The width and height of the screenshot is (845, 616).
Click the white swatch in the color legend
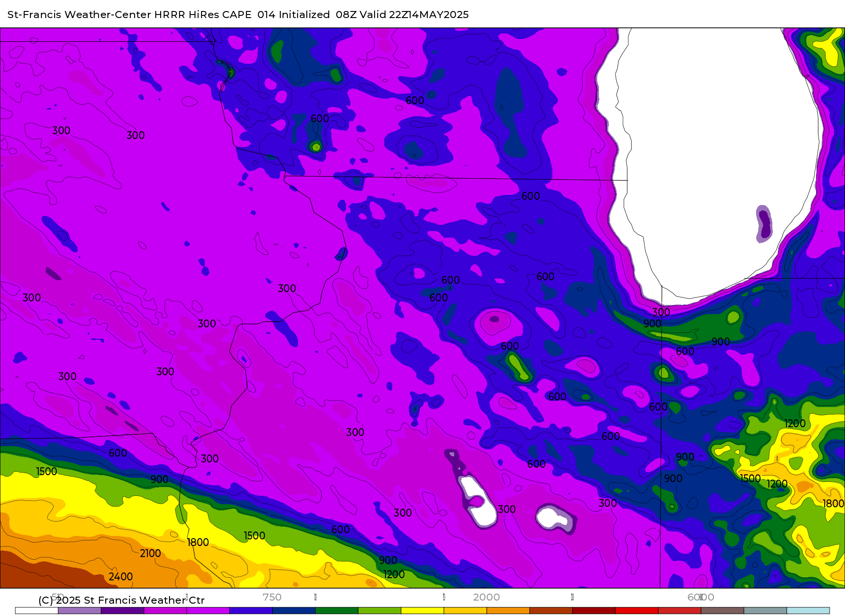pyautogui.click(x=37, y=611)
